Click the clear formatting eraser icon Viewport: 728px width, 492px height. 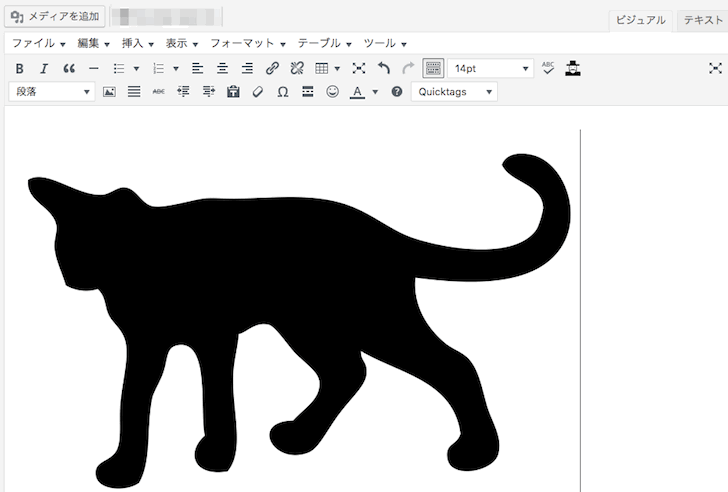tap(258, 92)
